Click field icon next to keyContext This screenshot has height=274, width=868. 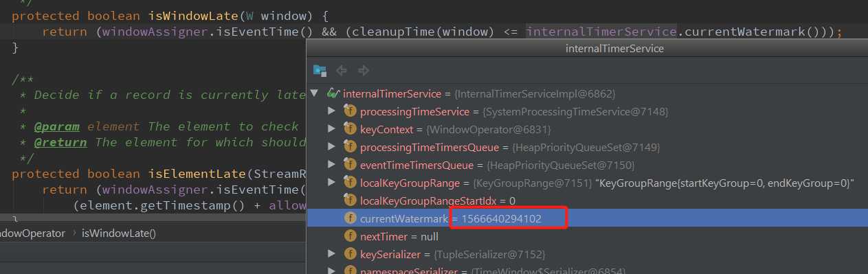point(350,128)
